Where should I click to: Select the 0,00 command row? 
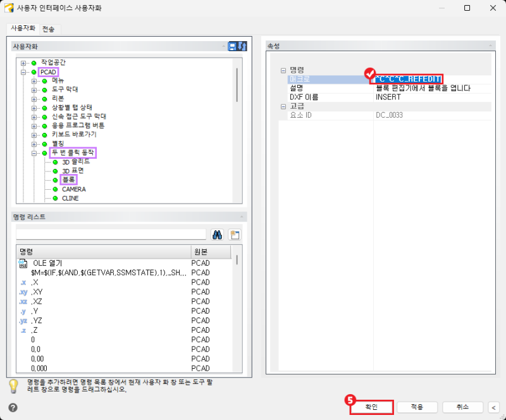click(x=124, y=359)
